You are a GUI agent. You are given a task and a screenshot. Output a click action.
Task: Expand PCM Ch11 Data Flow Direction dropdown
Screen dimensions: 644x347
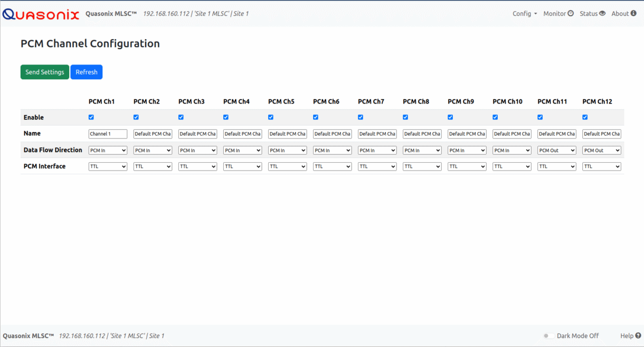556,151
